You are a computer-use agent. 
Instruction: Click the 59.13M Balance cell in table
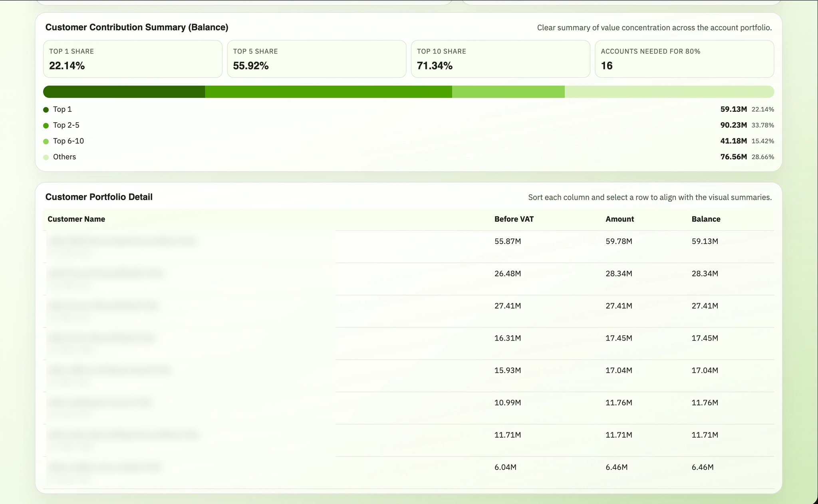pos(705,242)
